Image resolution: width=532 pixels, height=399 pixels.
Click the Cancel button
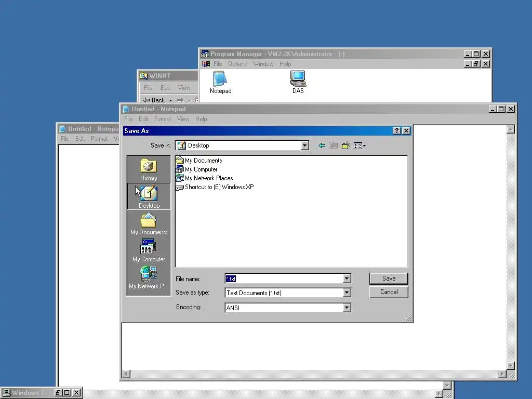pos(389,292)
